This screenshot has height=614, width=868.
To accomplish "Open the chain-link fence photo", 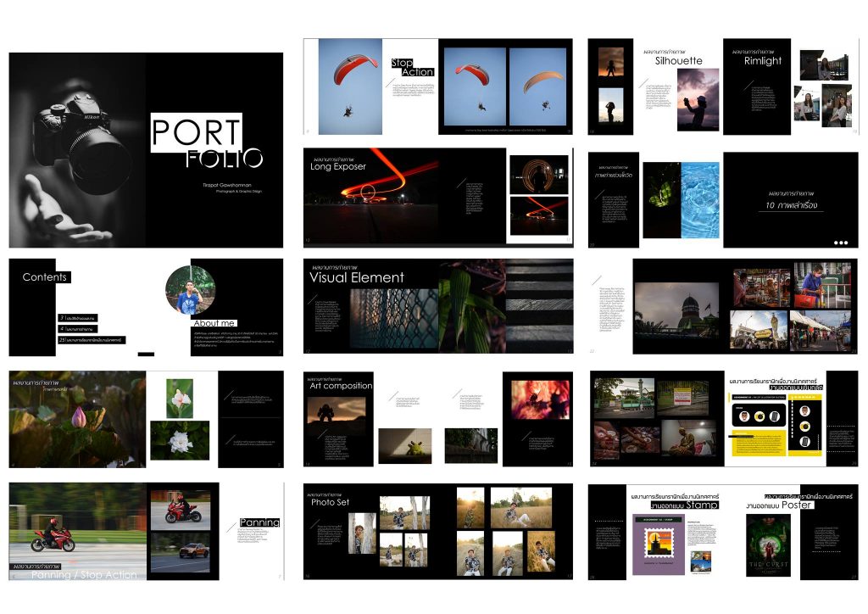I will (x=394, y=318).
